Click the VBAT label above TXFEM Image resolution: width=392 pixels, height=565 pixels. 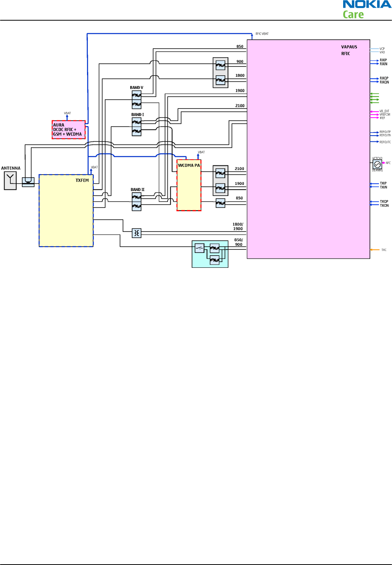[94, 167]
